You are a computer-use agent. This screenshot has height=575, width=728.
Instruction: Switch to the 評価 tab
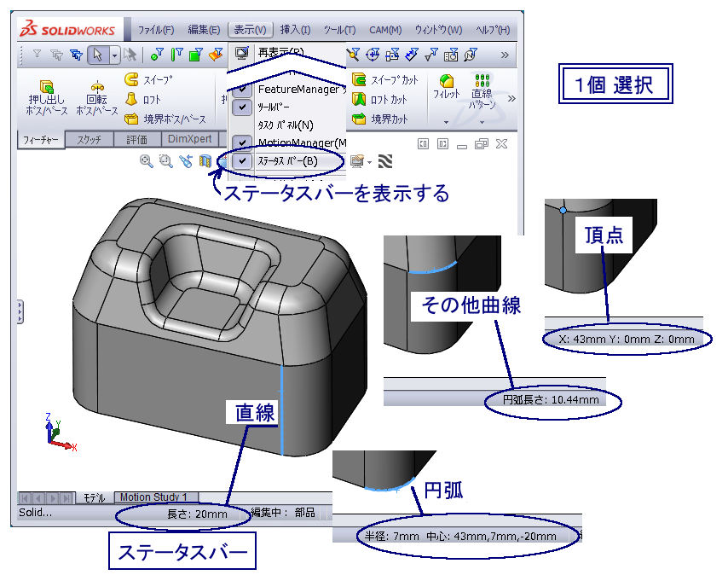[137, 139]
